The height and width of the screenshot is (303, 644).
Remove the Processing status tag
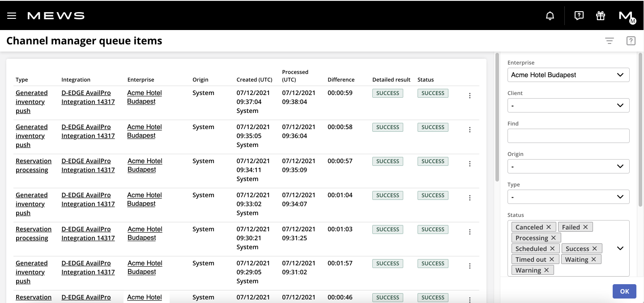pyautogui.click(x=554, y=238)
